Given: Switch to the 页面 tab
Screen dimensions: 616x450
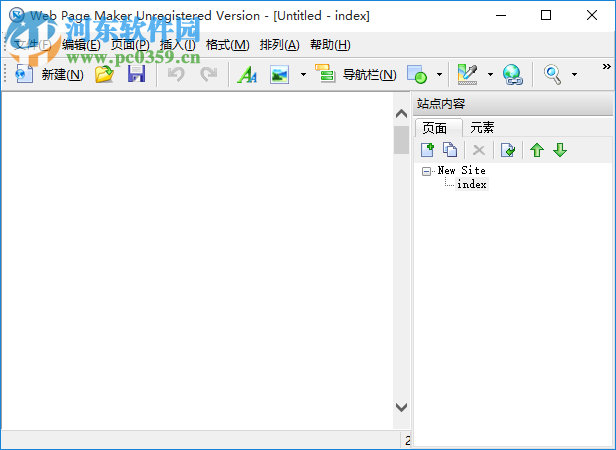Looking at the screenshot, I should [x=438, y=128].
